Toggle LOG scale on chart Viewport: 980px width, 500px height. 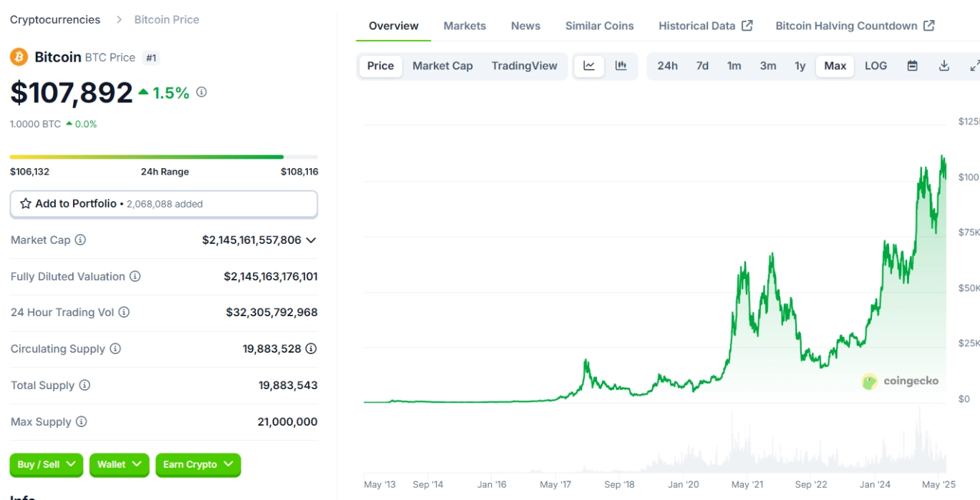[x=875, y=66]
